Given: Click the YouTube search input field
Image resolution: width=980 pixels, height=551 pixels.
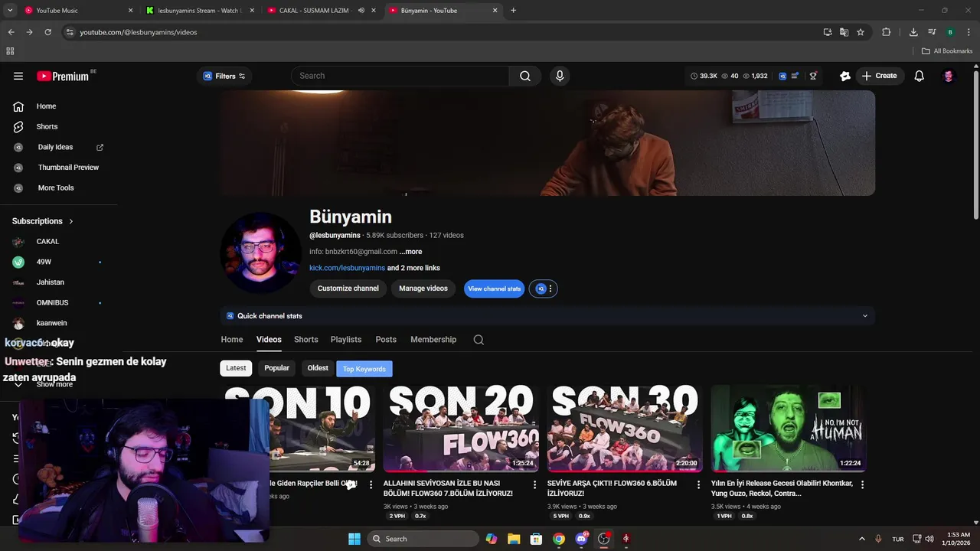Looking at the screenshot, I should click(x=400, y=76).
